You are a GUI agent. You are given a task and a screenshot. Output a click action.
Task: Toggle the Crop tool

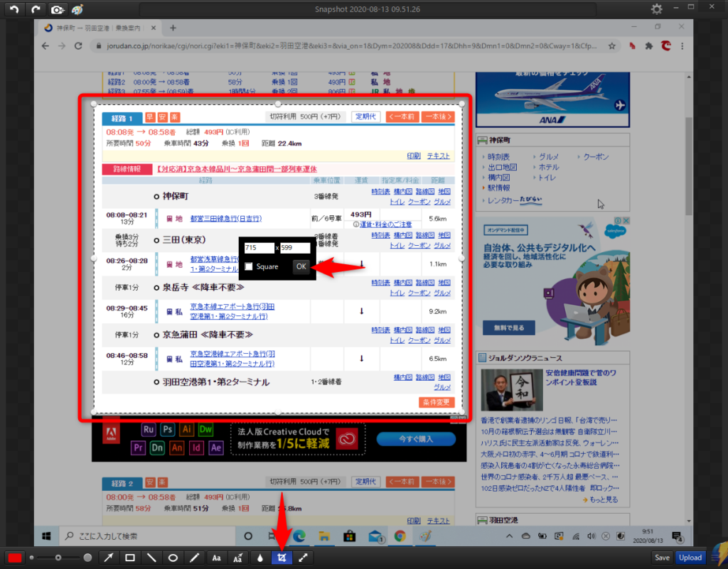pyautogui.click(x=282, y=558)
